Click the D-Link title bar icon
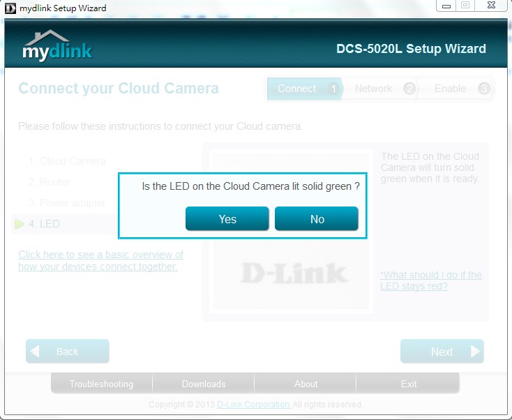 10,8
